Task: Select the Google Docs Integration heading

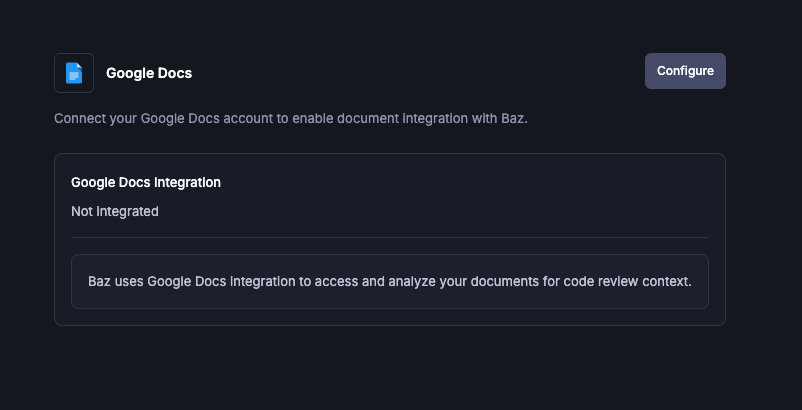Action: coord(146,182)
